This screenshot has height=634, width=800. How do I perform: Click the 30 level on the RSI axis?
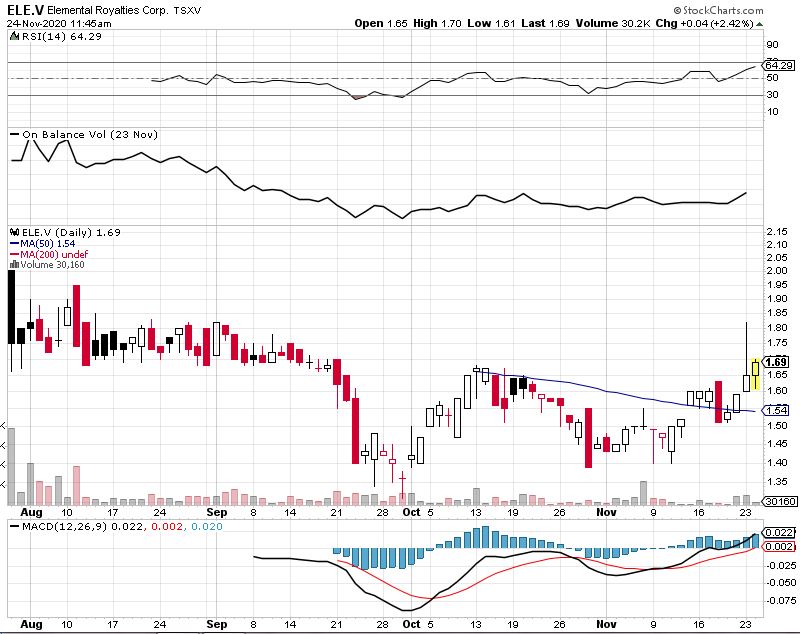coord(772,95)
